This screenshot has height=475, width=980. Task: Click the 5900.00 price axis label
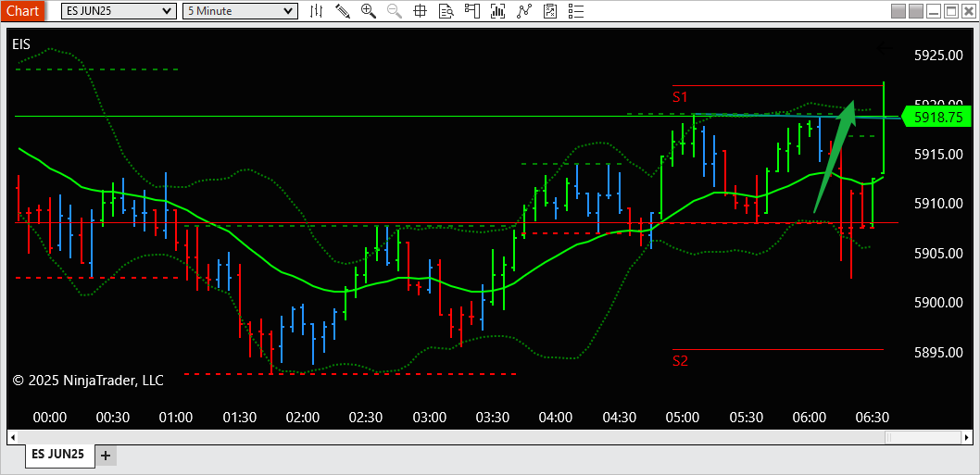tap(937, 303)
